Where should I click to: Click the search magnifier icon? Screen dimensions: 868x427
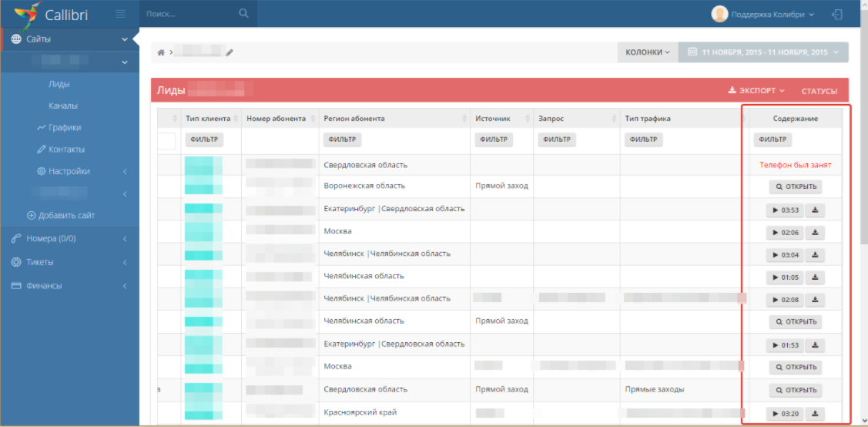tap(243, 13)
